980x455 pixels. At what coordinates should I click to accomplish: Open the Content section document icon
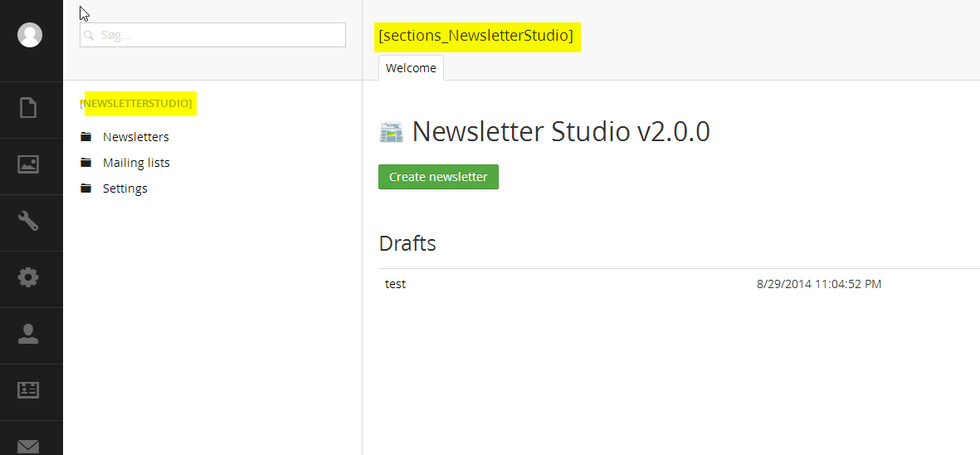[28, 107]
